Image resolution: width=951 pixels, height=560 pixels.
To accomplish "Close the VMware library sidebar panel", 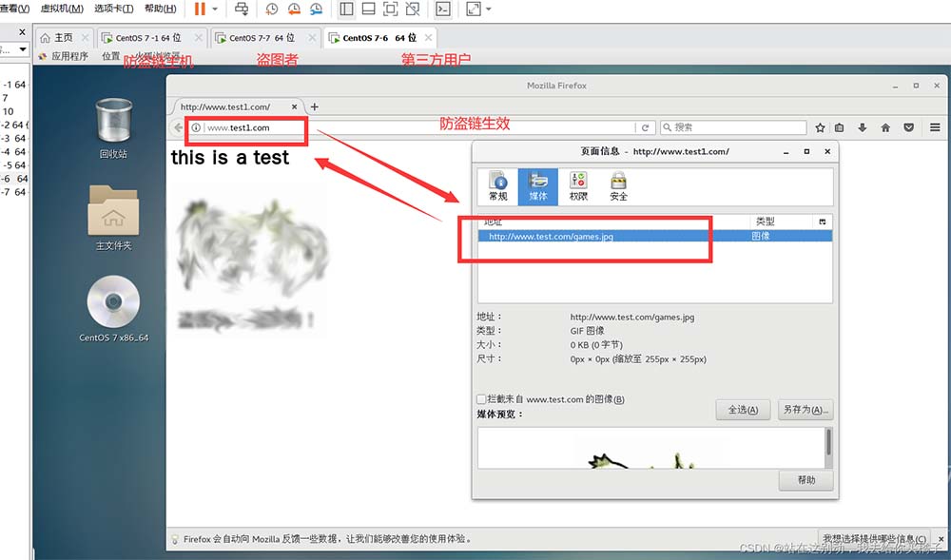I will [x=23, y=31].
